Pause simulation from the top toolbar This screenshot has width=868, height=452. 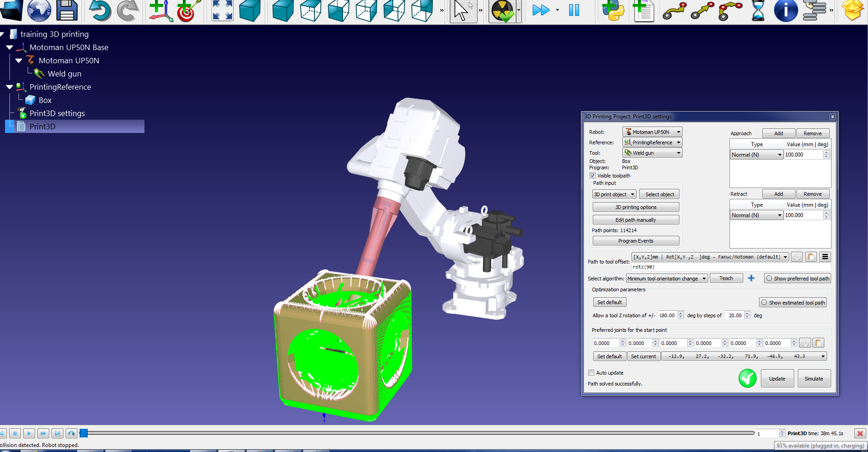574,10
